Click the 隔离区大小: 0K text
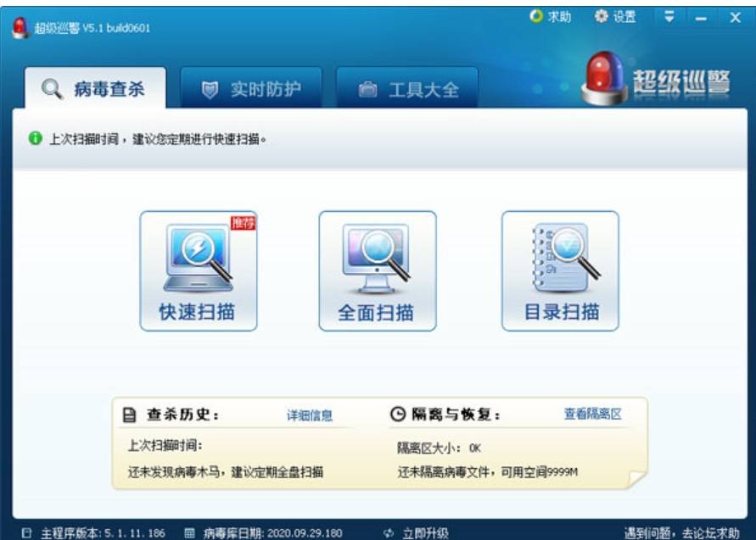756x540 pixels. click(439, 448)
